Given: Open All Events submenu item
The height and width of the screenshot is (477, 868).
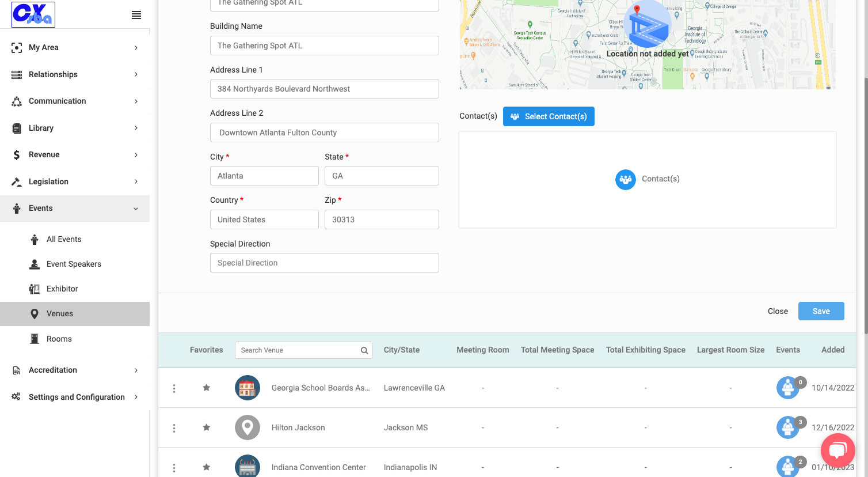Looking at the screenshot, I should point(75,239).
